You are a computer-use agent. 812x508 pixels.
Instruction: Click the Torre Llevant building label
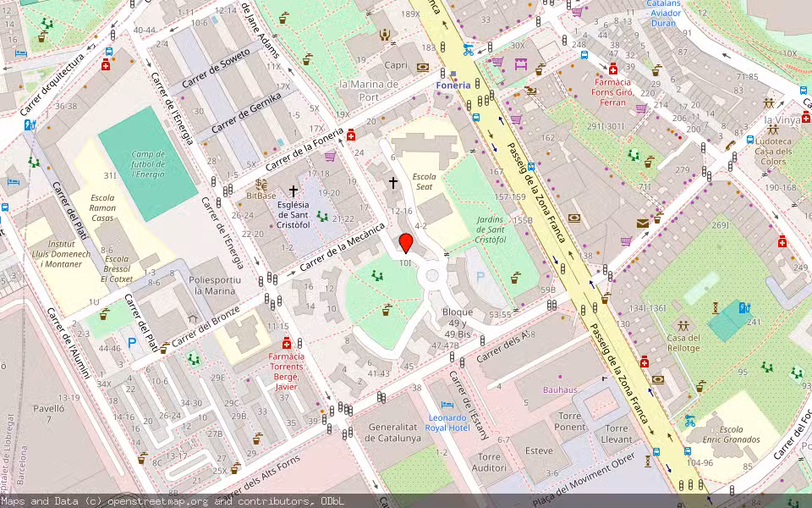click(617, 433)
